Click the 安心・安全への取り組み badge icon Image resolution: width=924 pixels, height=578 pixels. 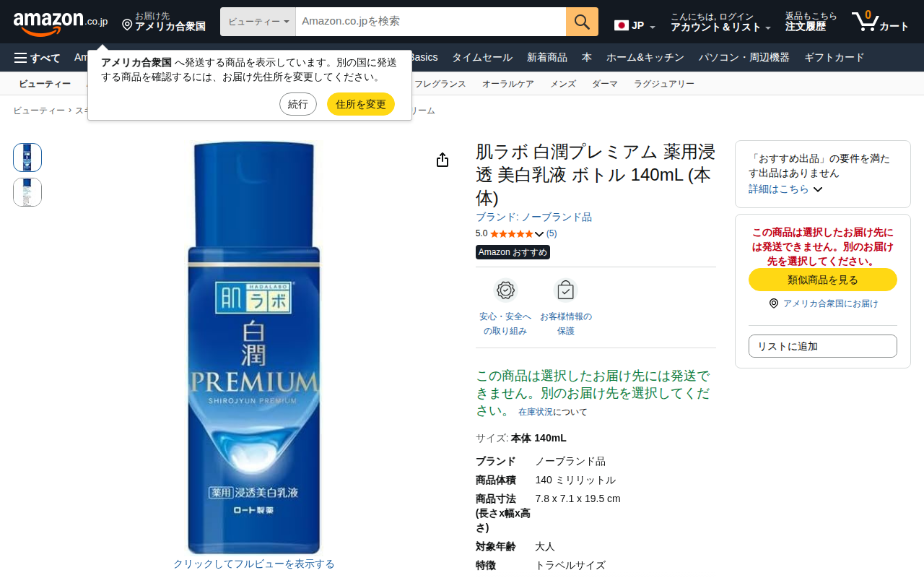coord(505,290)
